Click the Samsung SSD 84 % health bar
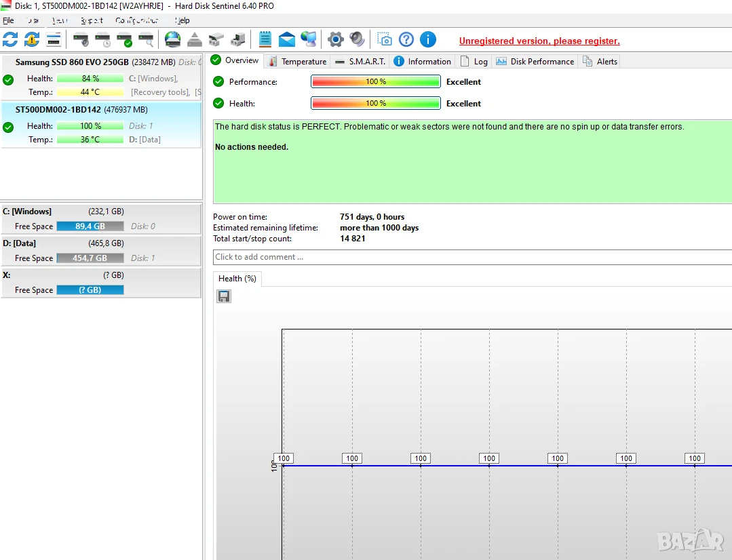Image resolution: width=732 pixels, height=560 pixels. tap(90, 79)
